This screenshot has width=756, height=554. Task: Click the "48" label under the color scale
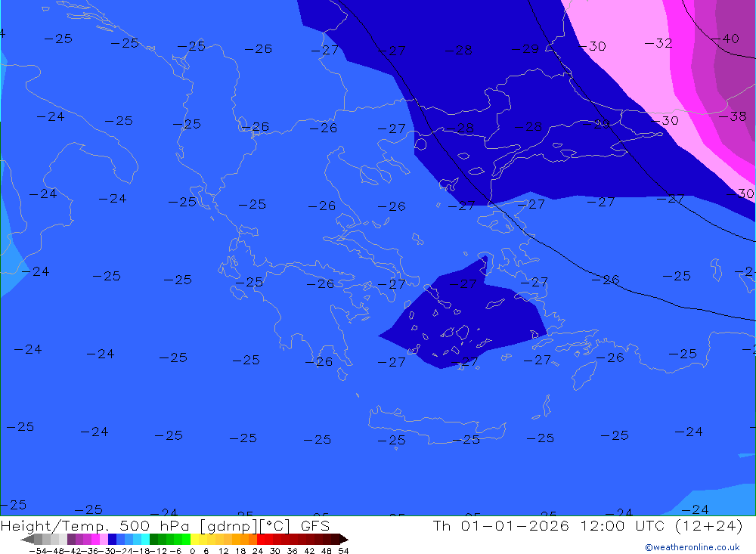pyautogui.click(x=327, y=551)
